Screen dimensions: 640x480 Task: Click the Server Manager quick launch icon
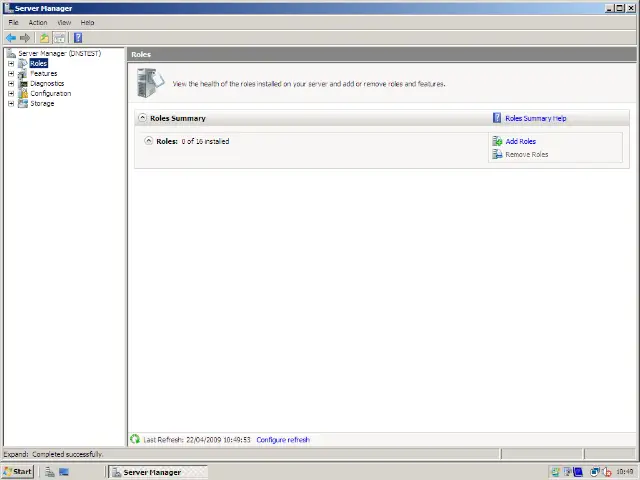point(50,472)
